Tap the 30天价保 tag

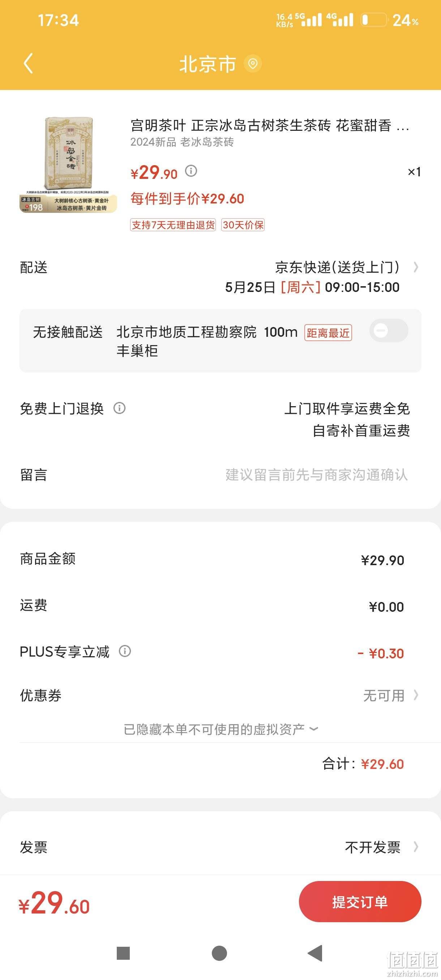tap(243, 225)
